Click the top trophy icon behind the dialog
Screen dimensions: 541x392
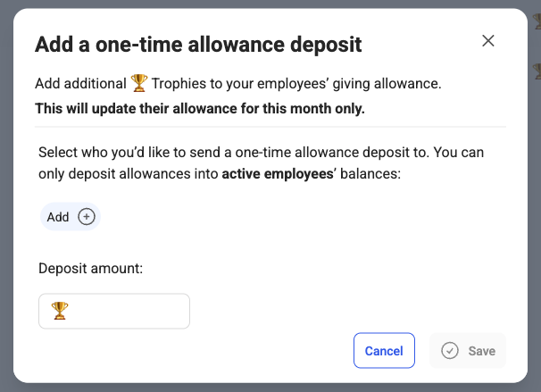537,21
